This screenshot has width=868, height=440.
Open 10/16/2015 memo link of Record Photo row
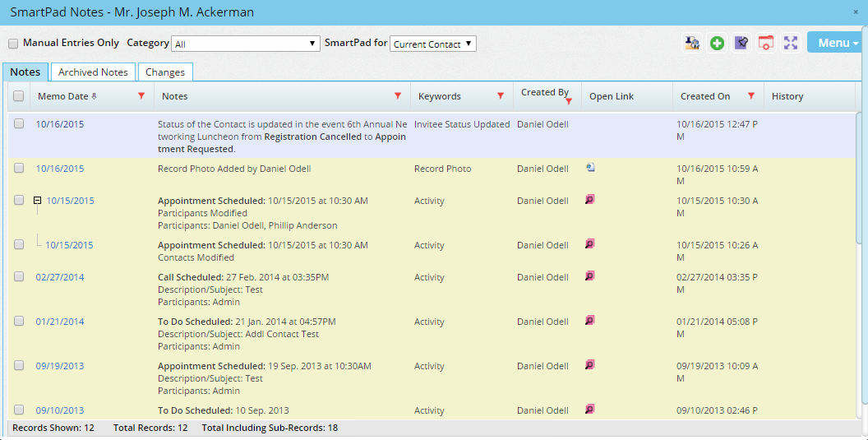click(60, 169)
